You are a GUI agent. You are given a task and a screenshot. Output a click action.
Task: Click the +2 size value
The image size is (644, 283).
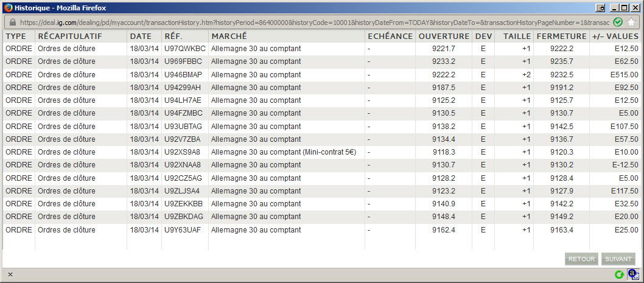pyautogui.click(x=526, y=75)
